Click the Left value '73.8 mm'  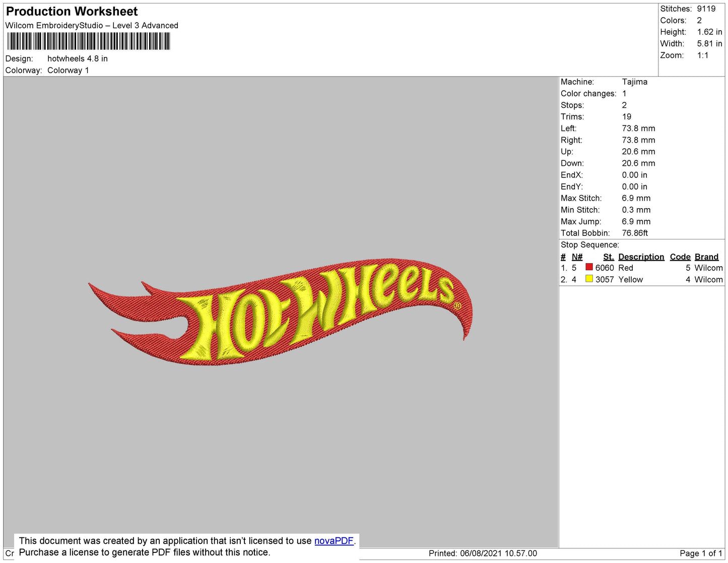click(x=638, y=129)
